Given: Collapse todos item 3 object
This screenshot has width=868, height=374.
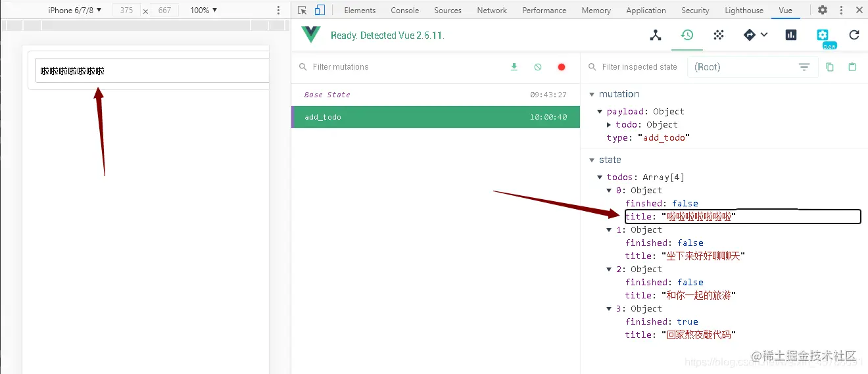Looking at the screenshot, I should pyautogui.click(x=610, y=309).
